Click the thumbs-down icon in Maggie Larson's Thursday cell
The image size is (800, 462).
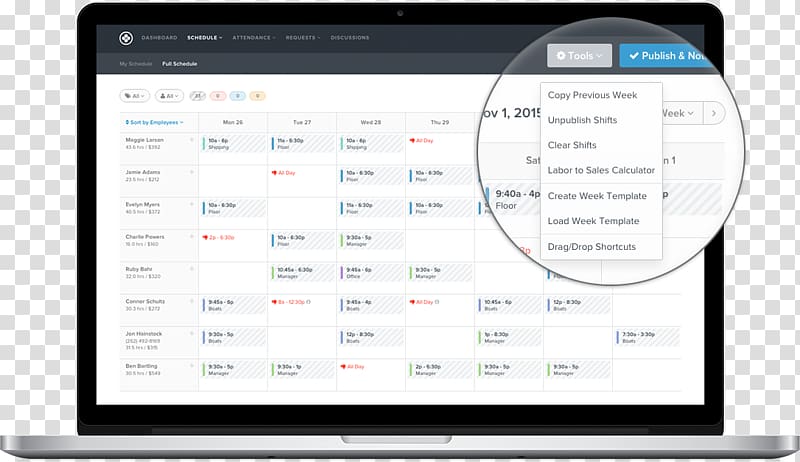pyautogui.click(x=412, y=140)
